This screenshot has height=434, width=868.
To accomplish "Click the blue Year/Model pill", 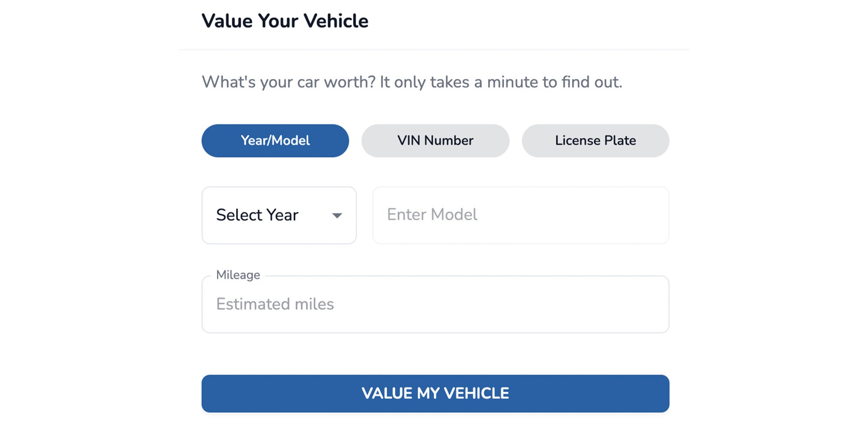I will coord(274,140).
